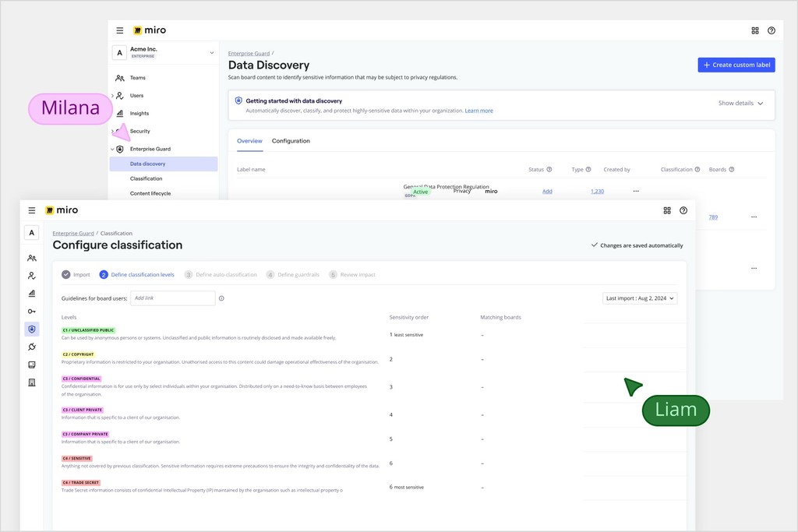The image size is (798, 532).
Task: Open the Last import Aug 2 2024 dropdown
Action: [x=639, y=298]
